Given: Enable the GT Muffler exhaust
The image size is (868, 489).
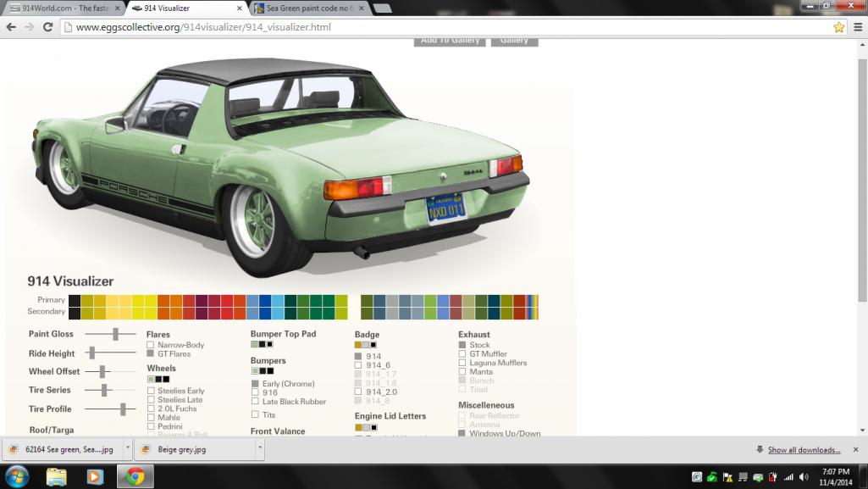Looking at the screenshot, I should [462, 354].
